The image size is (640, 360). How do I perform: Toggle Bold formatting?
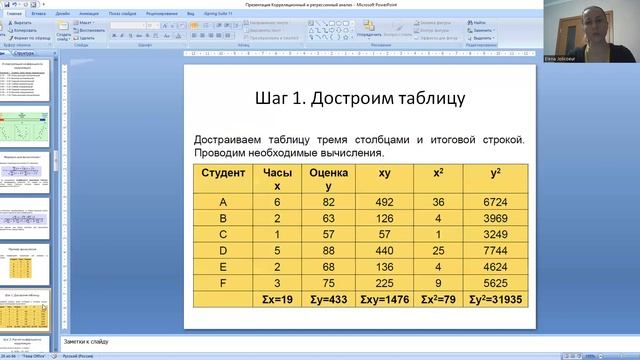[x=114, y=36]
